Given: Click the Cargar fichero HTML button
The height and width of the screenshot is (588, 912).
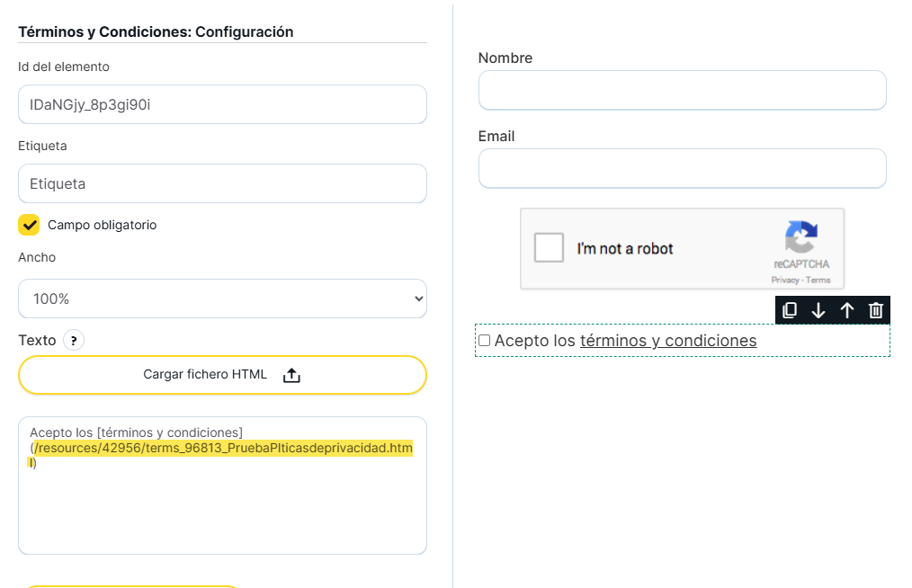Looking at the screenshot, I should (222, 375).
